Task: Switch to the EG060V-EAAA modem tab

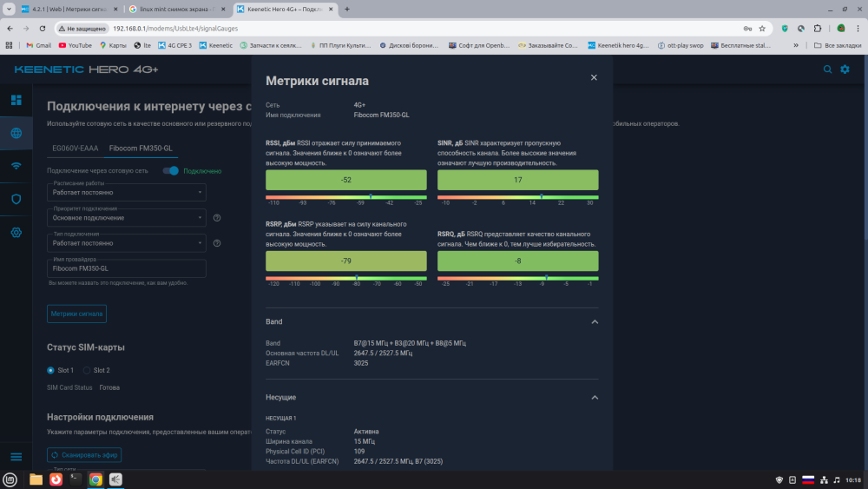Action: pos(76,149)
